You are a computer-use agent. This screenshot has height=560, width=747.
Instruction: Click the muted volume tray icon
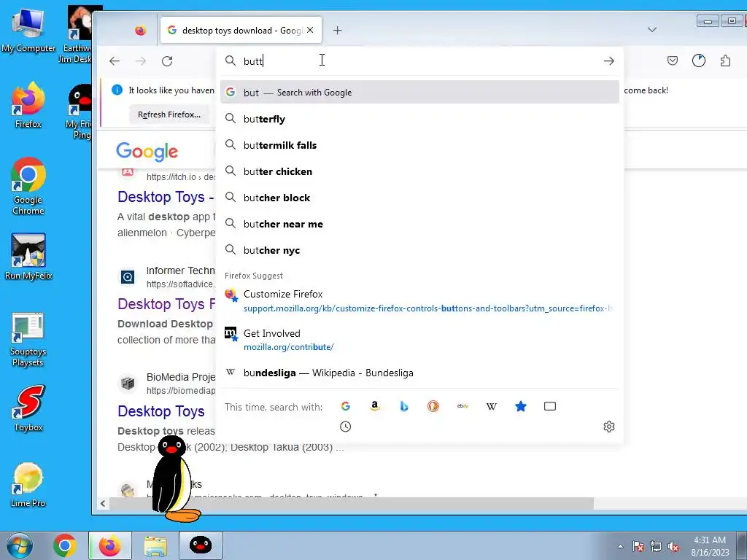pos(673,547)
